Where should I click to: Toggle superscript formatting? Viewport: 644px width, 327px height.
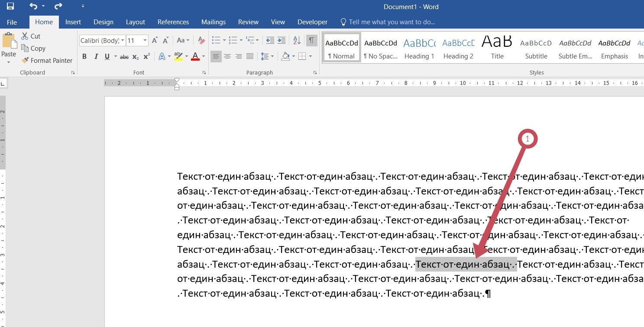tap(147, 56)
